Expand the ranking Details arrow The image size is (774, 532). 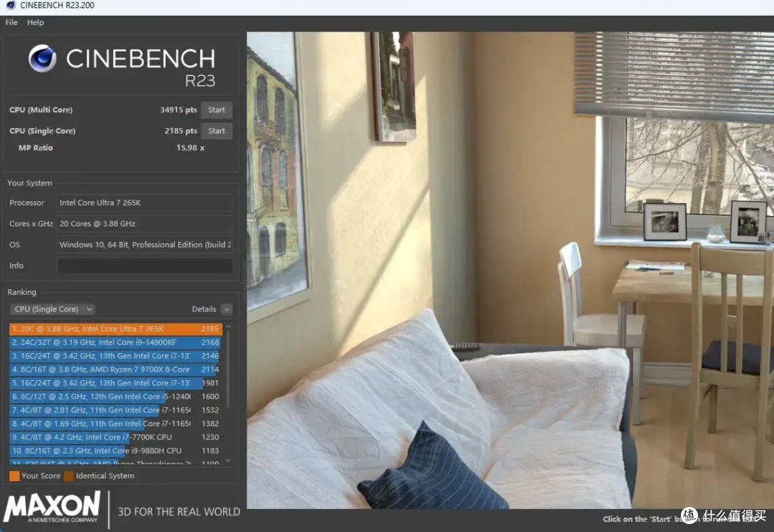[x=226, y=309]
